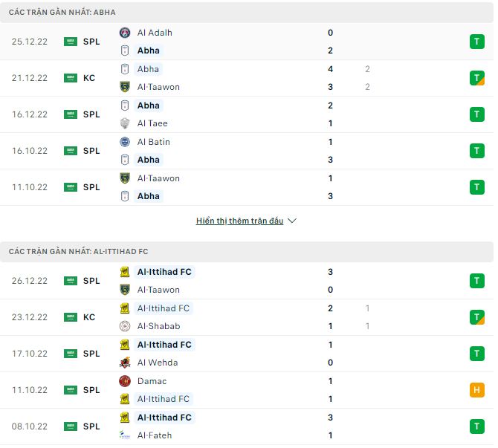Image resolution: width=498 pixels, height=448 pixels.
Task: Click the Al Adalh team crest icon
Action: click(x=125, y=33)
